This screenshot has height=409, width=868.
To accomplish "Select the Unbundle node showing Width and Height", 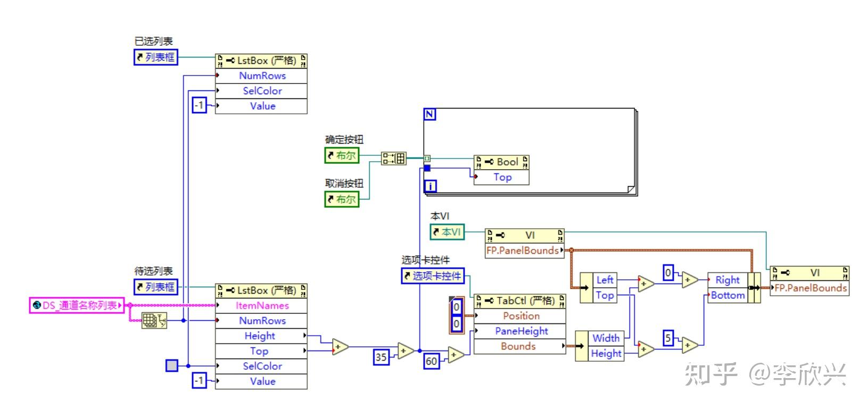I will pyautogui.click(x=600, y=346).
